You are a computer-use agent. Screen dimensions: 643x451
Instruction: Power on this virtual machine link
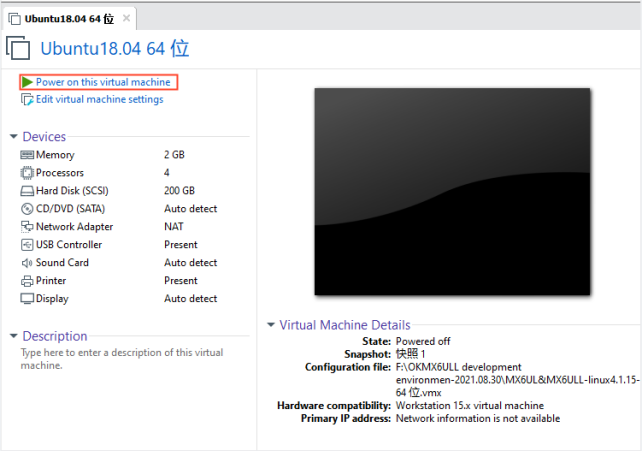(103, 82)
